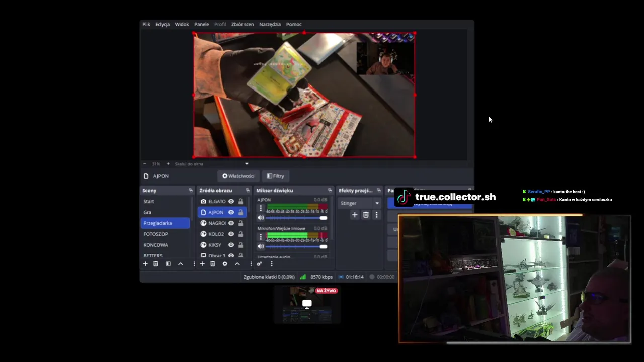Image resolution: width=644 pixels, height=362 pixels.
Task: Move source up with arrow icon
Action: (237, 264)
